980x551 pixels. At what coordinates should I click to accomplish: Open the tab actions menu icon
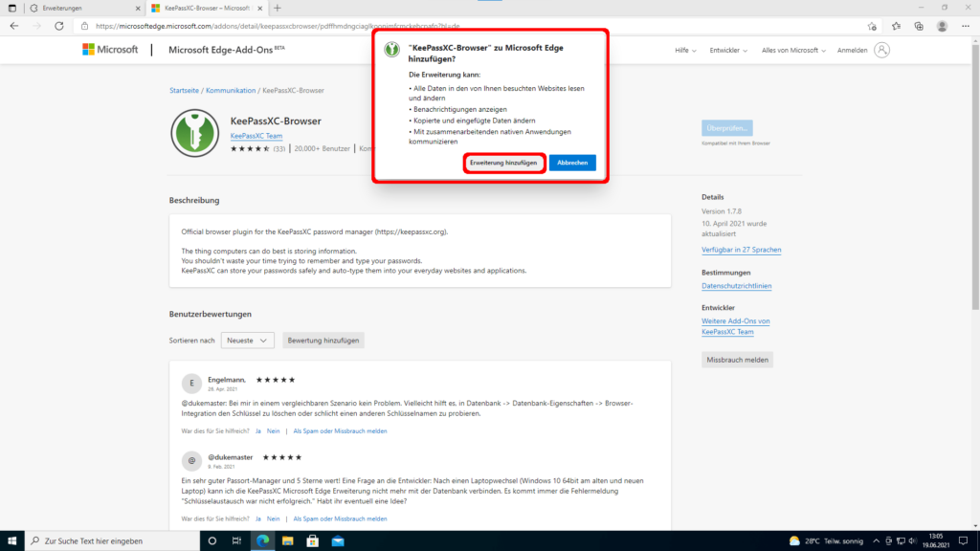11,8
